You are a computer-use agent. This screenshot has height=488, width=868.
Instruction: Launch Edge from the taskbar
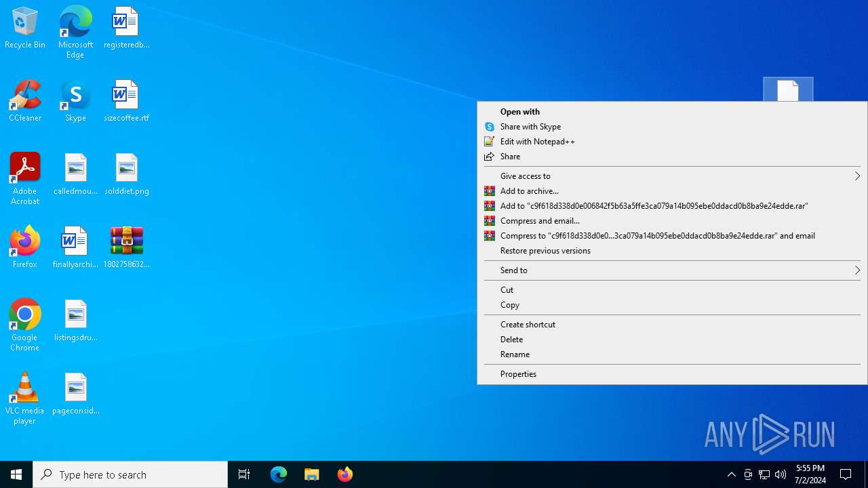coord(279,474)
